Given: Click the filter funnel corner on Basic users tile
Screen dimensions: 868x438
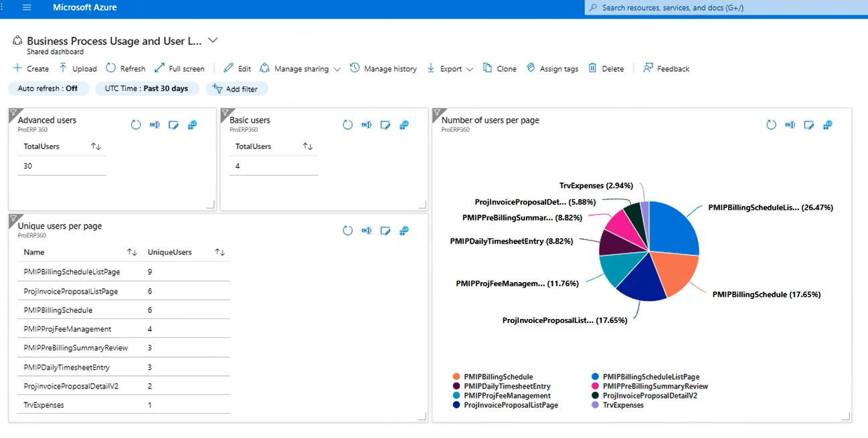Looking at the screenshot, I should pos(226,113).
